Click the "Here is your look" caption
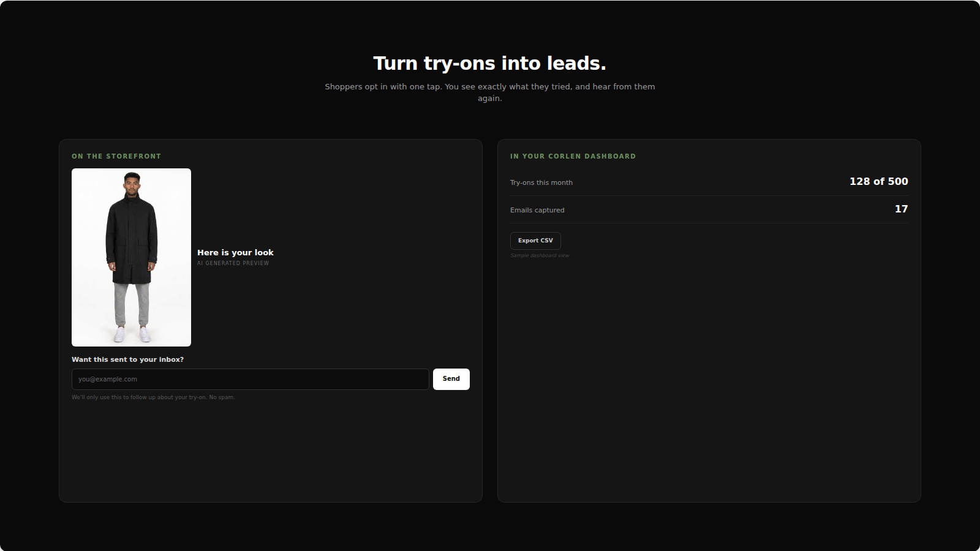 pos(235,252)
